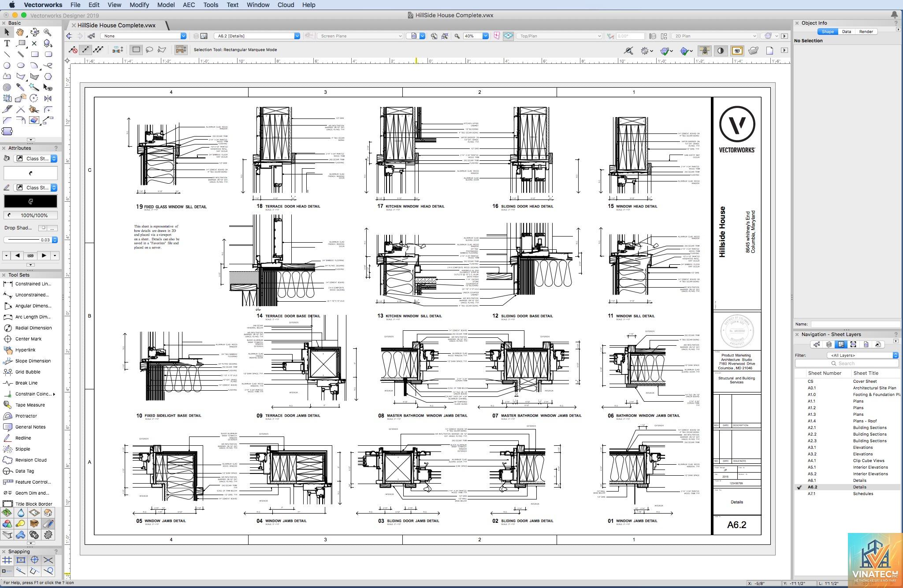Show Design Layers in Navigation palette
Screen dimensions: 903x588
(829, 344)
